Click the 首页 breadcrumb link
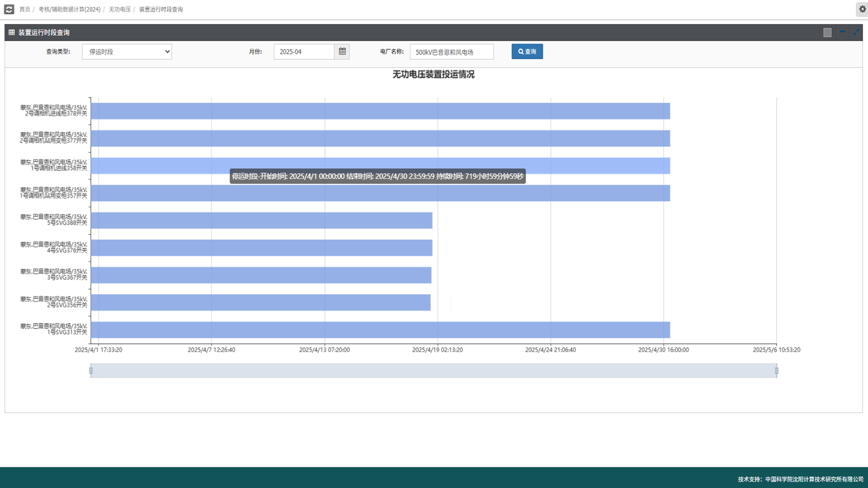The width and height of the screenshot is (868, 488). (x=25, y=9)
